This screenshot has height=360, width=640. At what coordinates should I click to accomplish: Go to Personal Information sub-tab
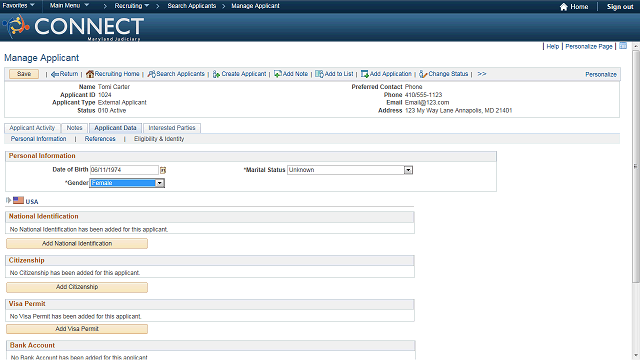point(38,139)
